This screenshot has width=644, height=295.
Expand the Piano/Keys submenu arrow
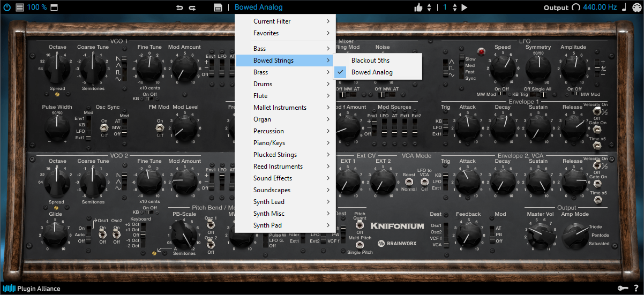pyautogui.click(x=328, y=143)
